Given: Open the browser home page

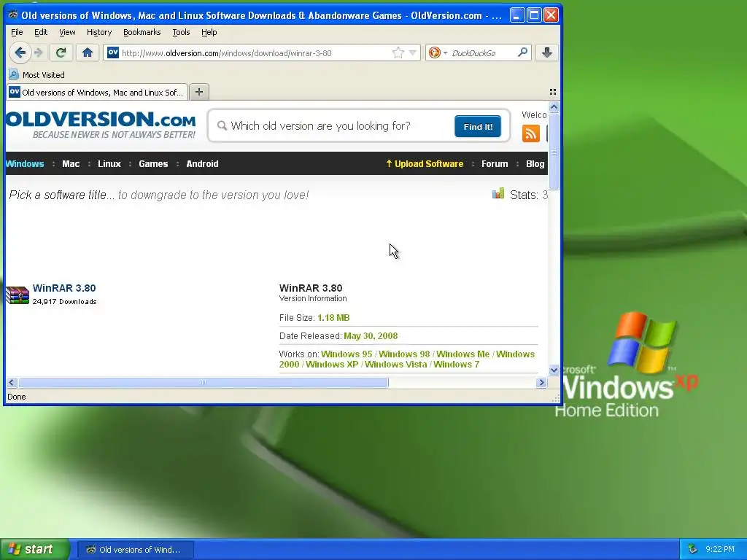Looking at the screenshot, I should (x=88, y=52).
